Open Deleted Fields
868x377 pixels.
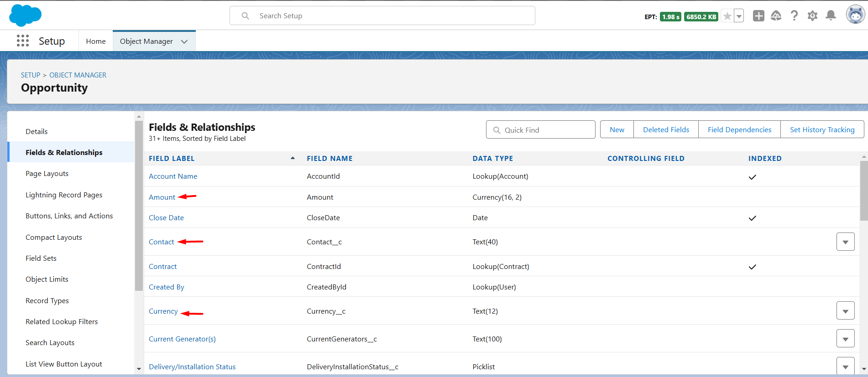(666, 129)
